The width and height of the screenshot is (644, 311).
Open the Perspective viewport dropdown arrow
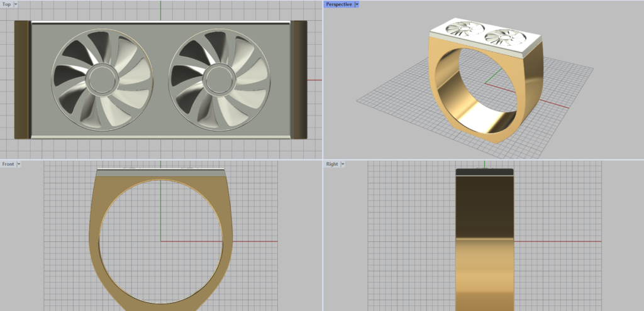[357, 4]
